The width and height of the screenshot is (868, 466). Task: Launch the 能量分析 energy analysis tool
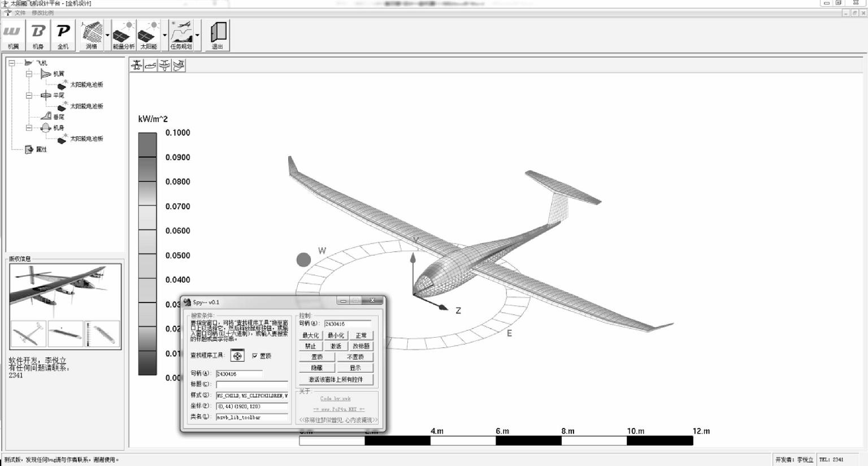coord(123,36)
